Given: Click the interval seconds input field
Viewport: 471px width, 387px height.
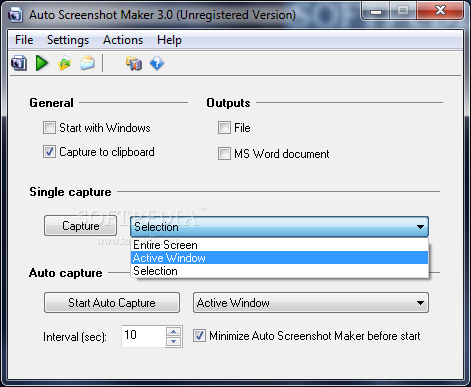Looking at the screenshot, I should pos(143,336).
